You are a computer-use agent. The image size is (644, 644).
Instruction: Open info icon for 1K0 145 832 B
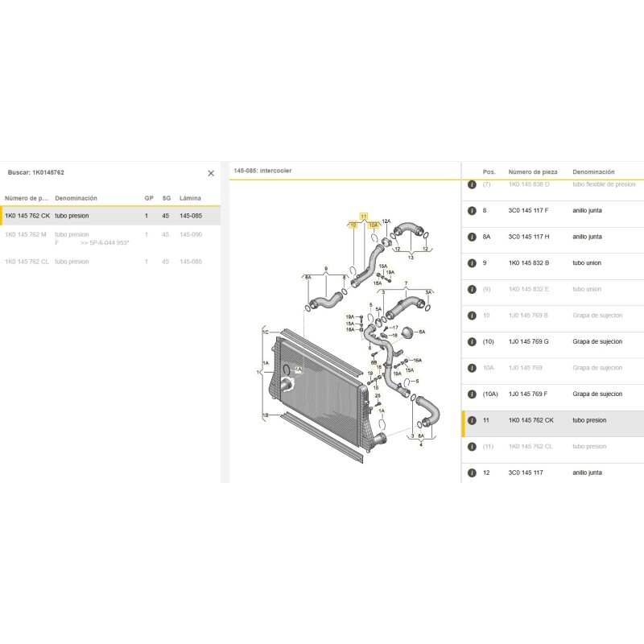(472, 263)
